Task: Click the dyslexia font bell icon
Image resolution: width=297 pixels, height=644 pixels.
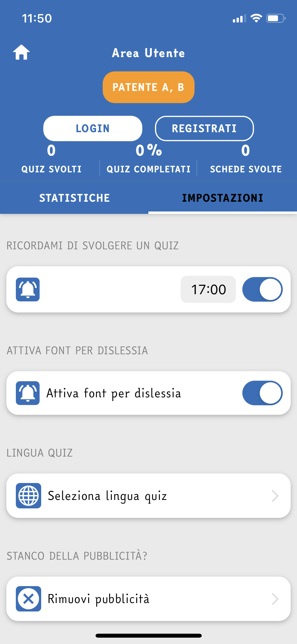Action: 28,393
